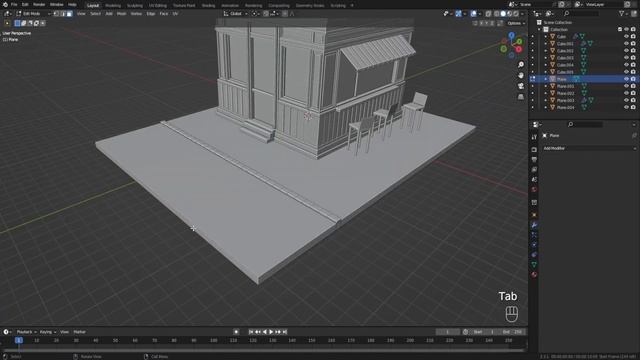
Task: Open the viewport Add menu
Action: point(109,13)
